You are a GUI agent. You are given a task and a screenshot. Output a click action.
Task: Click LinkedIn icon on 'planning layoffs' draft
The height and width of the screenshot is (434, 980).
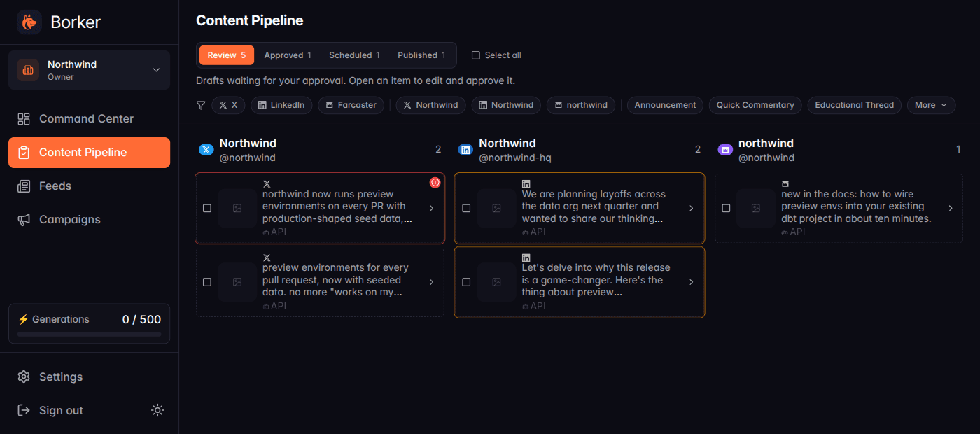coord(526,183)
